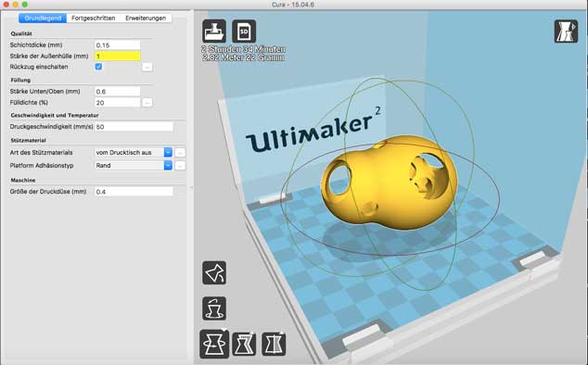The width and height of the screenshot is (588, 365).
Task: Click the '2.82 Meter 22 Gramm' text
Action: [x=243, y=57]
